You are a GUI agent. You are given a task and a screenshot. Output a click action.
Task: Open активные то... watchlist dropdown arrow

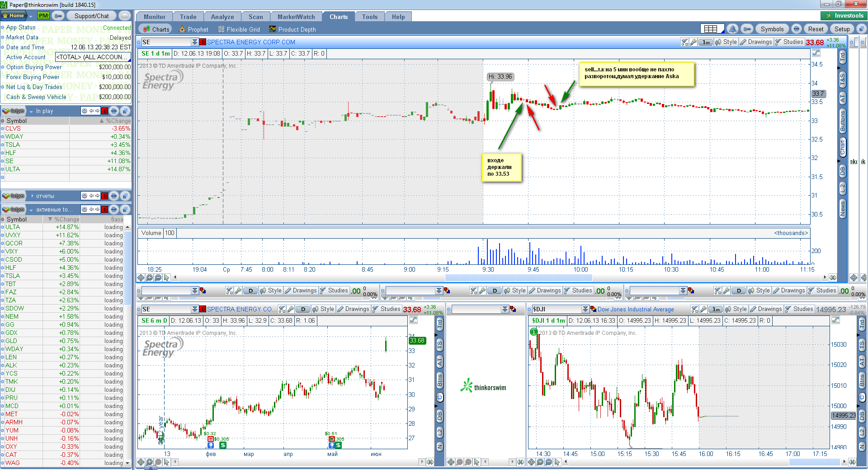(31, 210)
